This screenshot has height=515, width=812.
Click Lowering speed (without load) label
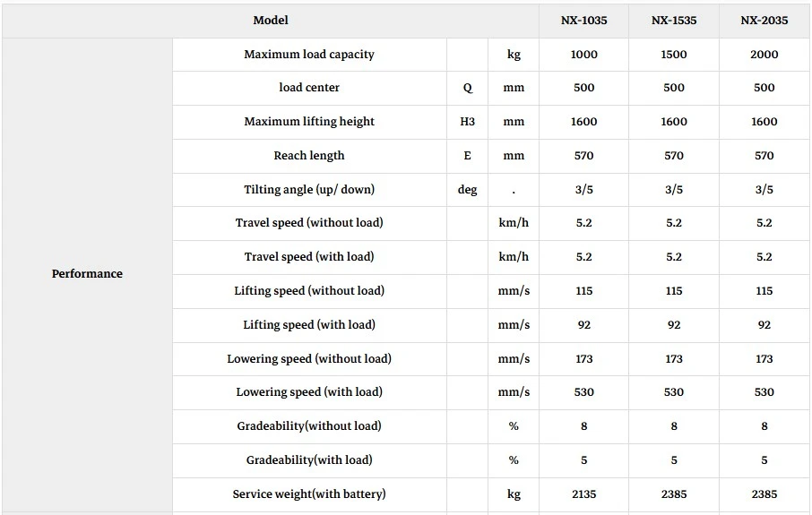tap(309, 358)
